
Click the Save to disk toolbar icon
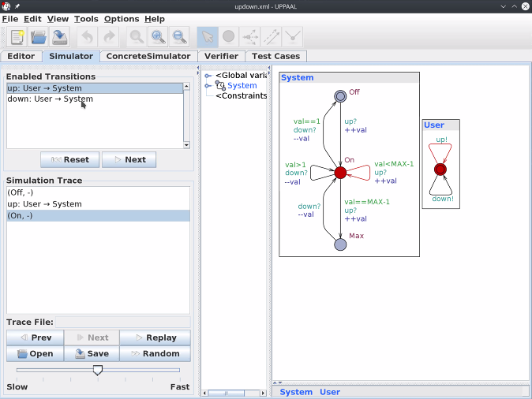[x=60, y=36]
